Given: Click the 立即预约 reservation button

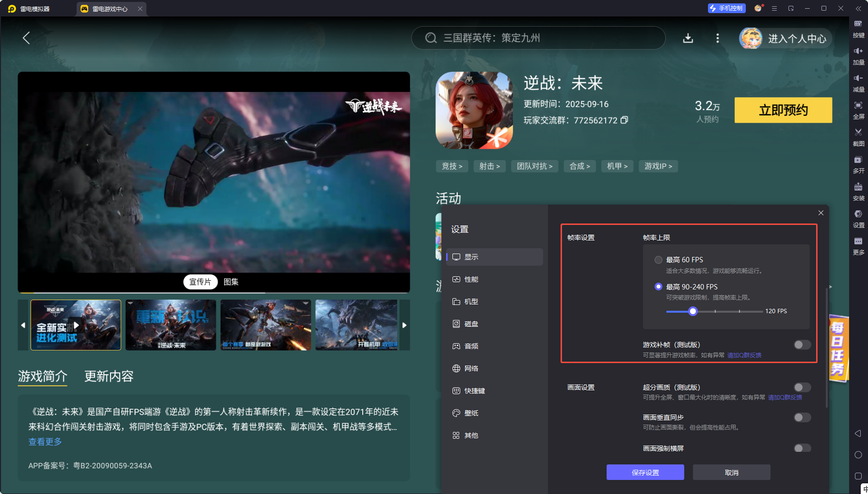Looking at the screenshot, I should point(783,110).
